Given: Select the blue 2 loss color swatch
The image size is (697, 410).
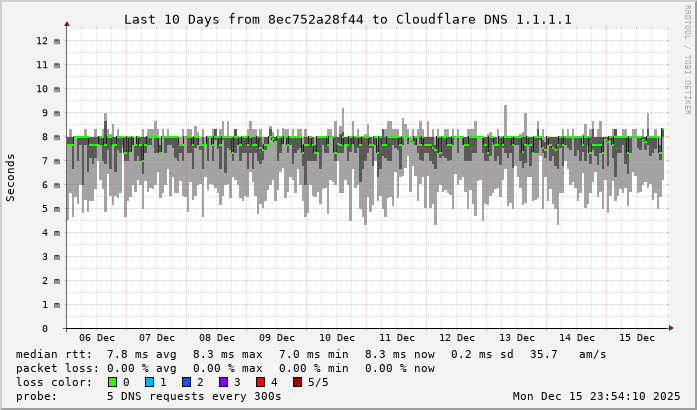Looking at the screenshot, I should [185, 382].
